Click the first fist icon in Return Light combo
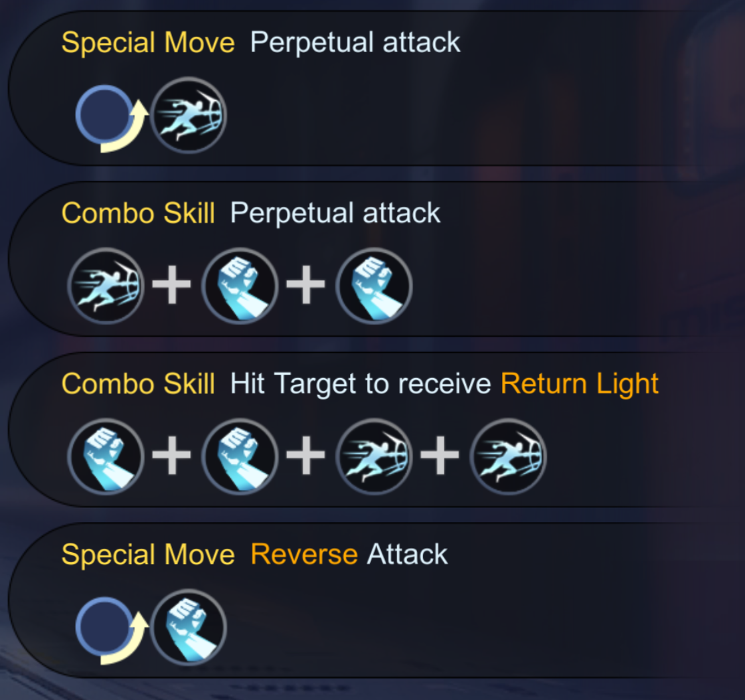Screen dimensions: 745x700 tap(106, 456)
